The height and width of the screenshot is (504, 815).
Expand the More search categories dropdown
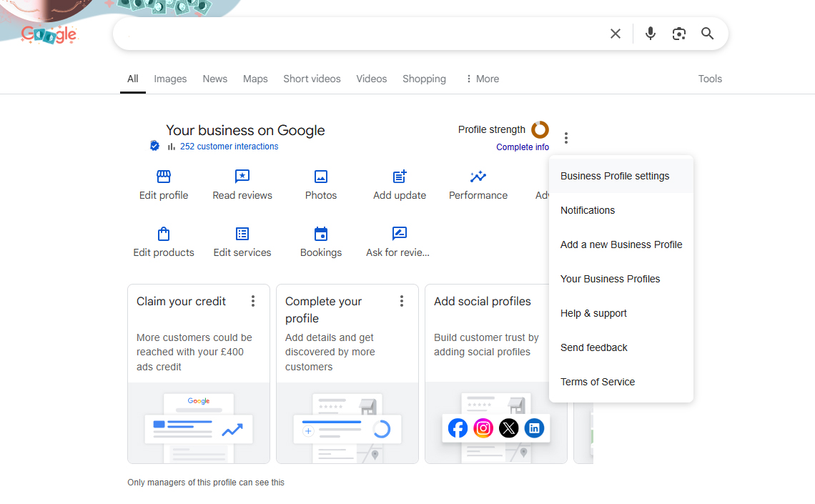481,79
